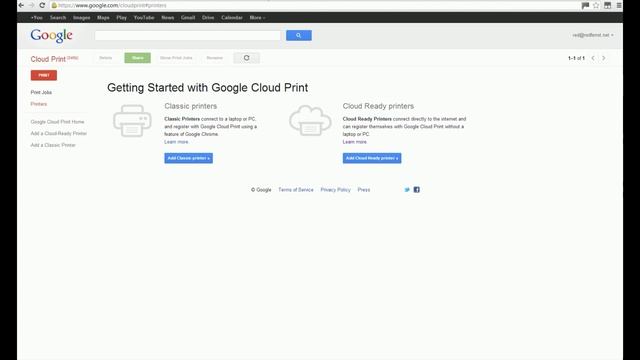640x360 pixels.
Task: Click the Cloud Print title link
Action: pyautogui.click(x=48, y=59)
